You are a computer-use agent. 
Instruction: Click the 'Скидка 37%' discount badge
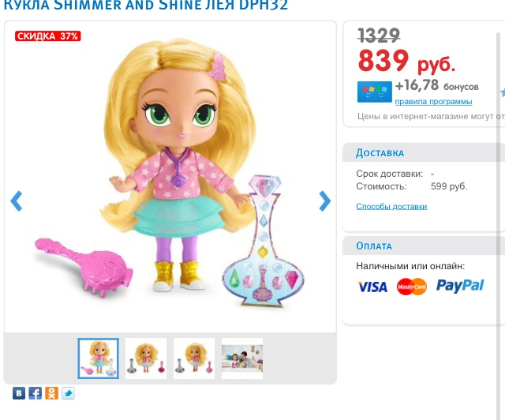point(47,36)
